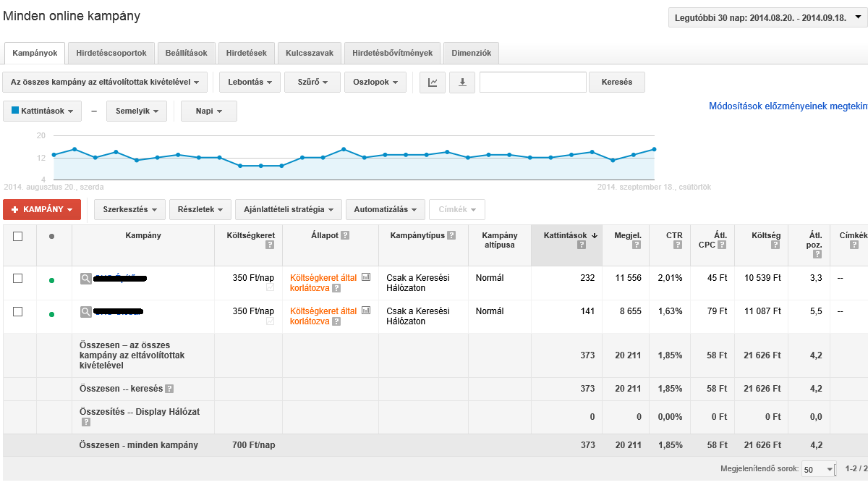The height and width of the screenshot is (485, 868).
Task: Switch to the Dimenziók tab
Action: pyautogui.click(x=471, y=53)
